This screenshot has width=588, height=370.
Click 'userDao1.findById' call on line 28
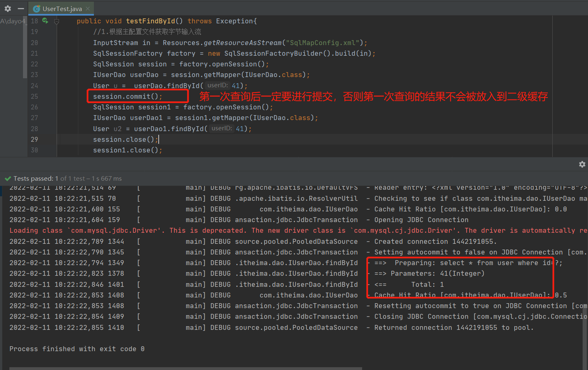(169, 129)
